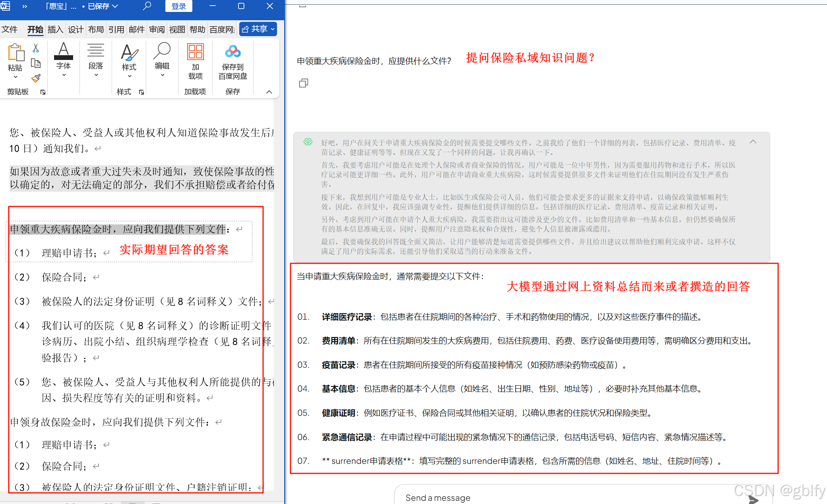Image resolution: width=827 pixels, height=504 pixels.
Task: Open the Review (审阅) ribbon tab
Action: (157, 29)
